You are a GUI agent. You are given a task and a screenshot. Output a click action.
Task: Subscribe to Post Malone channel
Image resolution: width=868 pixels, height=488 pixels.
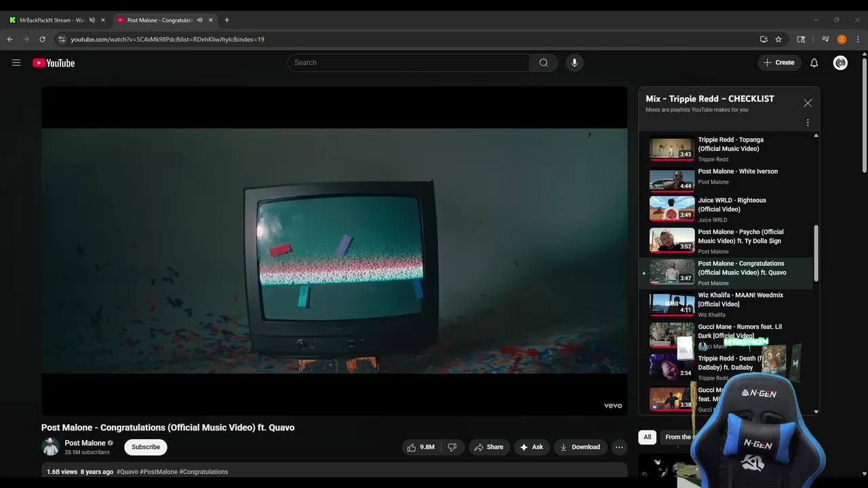click(146, 447)
